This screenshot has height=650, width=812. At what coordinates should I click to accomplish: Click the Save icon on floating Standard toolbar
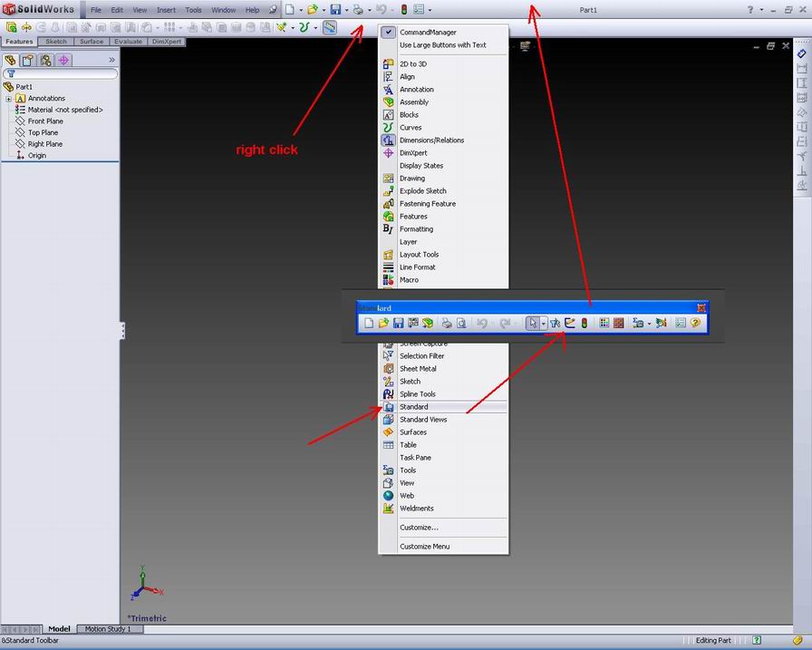coord(398,322)
